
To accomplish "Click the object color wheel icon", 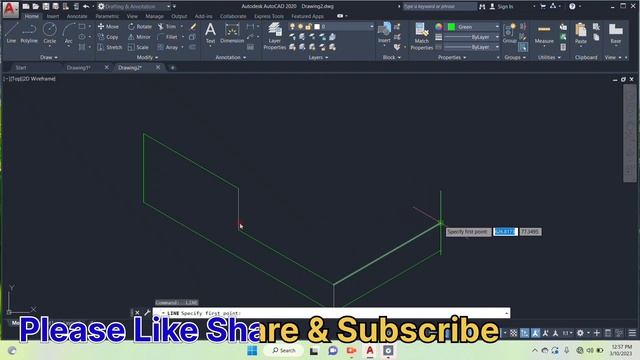I will (438, 27).
